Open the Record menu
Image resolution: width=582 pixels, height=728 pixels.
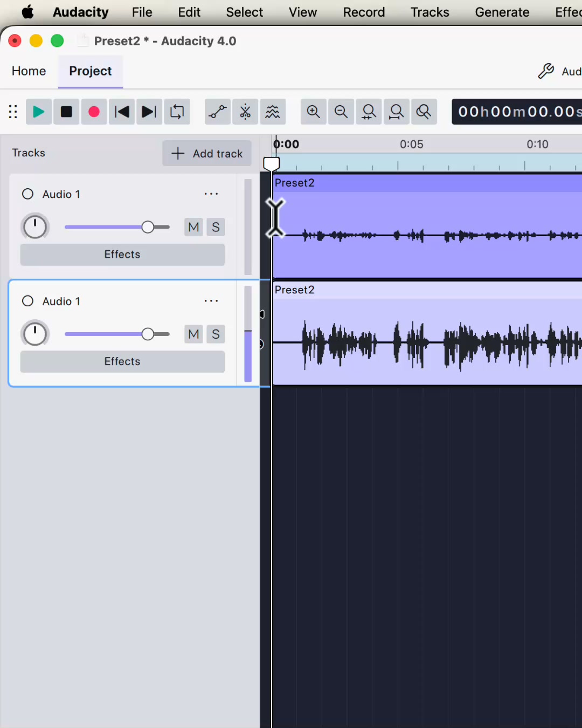[364, 12]
